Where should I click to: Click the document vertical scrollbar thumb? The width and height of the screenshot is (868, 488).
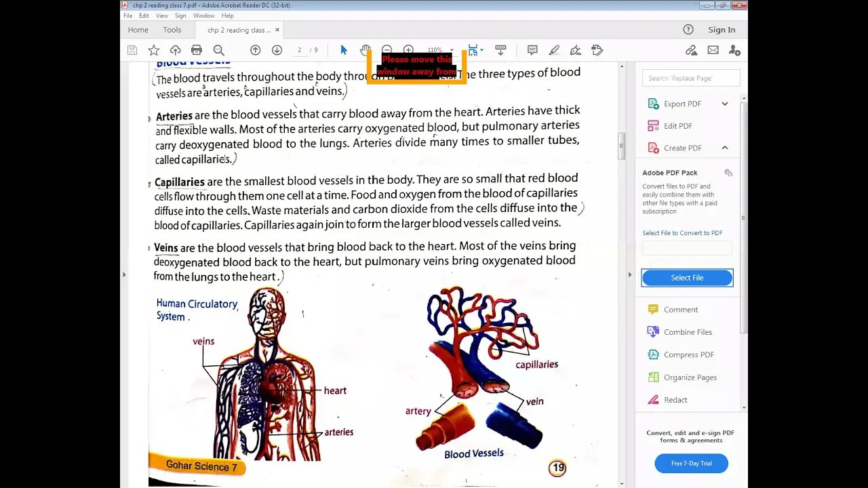(621, 146)
